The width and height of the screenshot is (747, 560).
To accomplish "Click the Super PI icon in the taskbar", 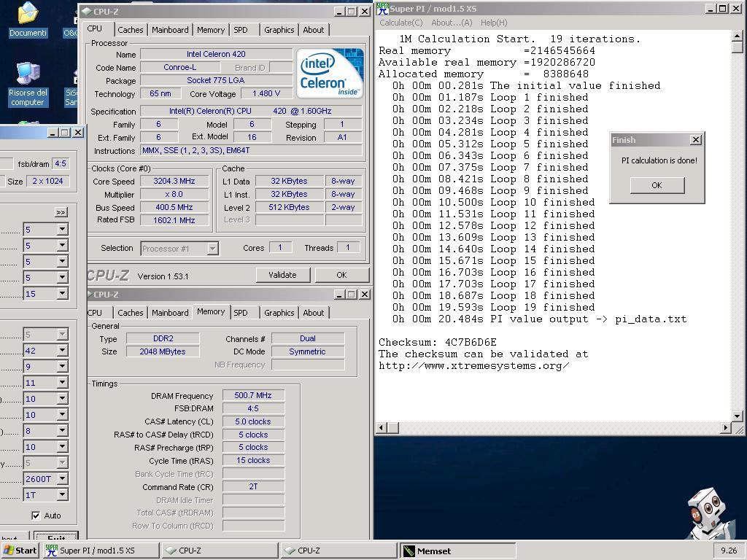I will [x=52, y=551].
